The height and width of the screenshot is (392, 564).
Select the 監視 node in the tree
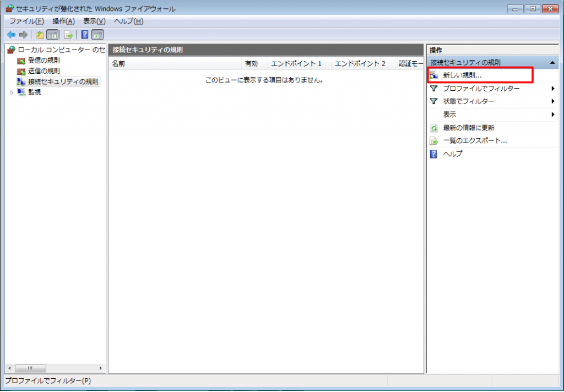(x=30, y=92)
